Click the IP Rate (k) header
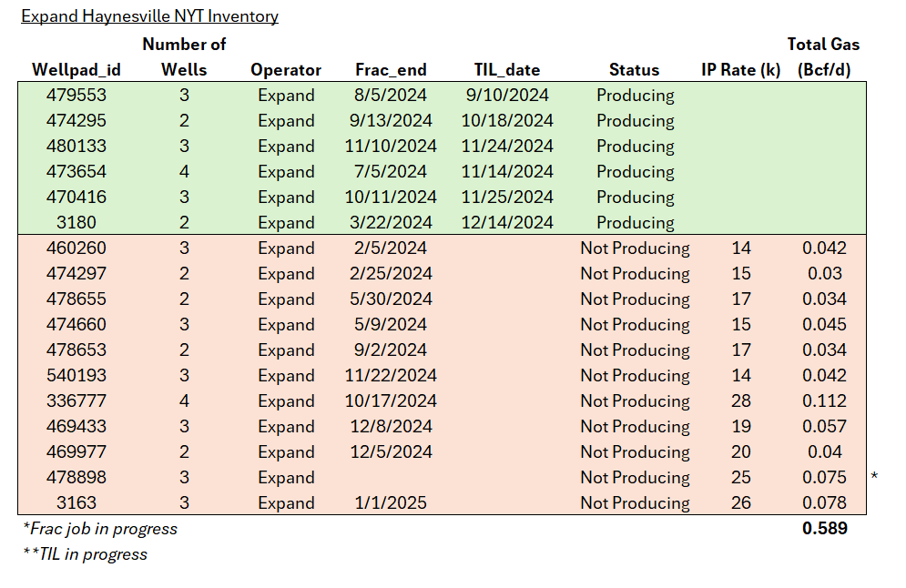 (x=740, y=70)
